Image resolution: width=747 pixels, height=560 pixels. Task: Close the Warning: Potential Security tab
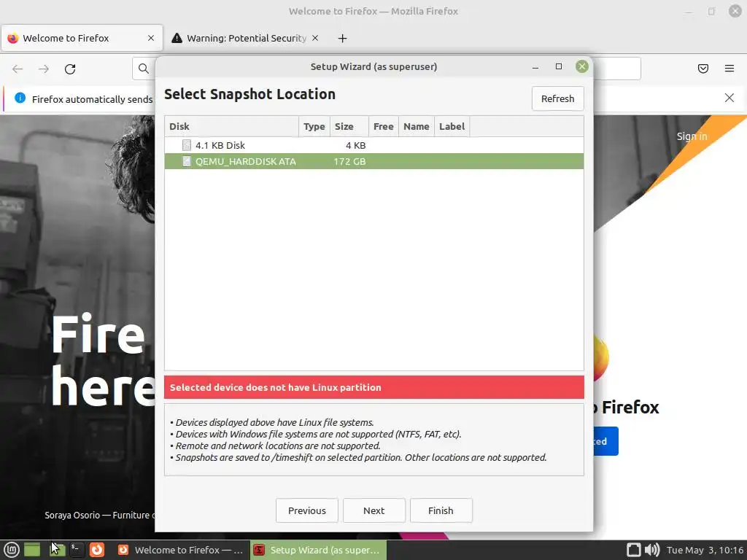tap(315, 38)
